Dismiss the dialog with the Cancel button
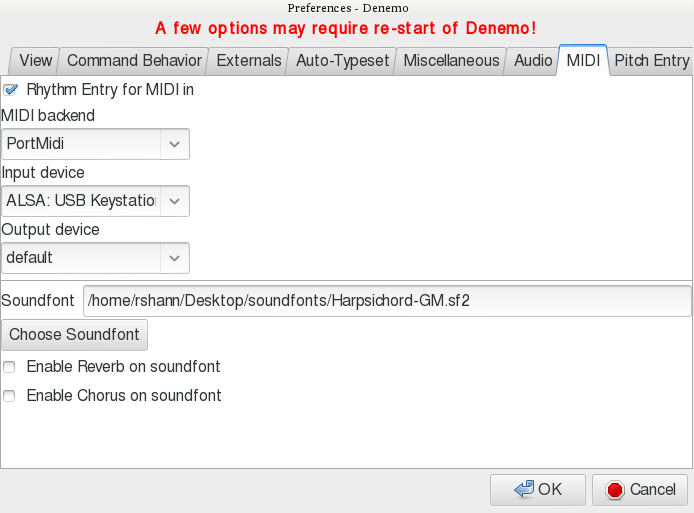 [x=640, y=490]
